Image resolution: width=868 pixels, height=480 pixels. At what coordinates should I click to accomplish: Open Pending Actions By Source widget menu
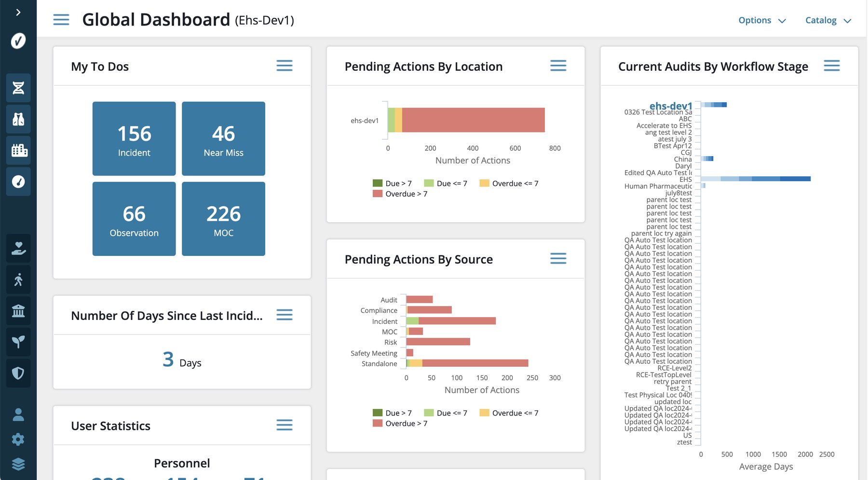(558, 259)
